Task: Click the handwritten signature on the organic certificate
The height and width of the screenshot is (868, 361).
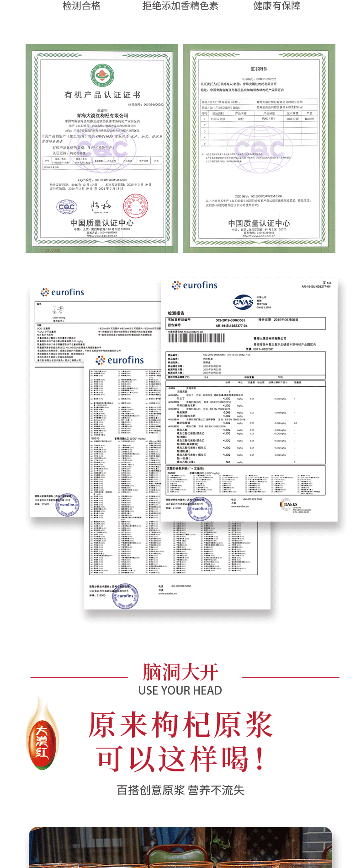Action: (x=101, y=205)
